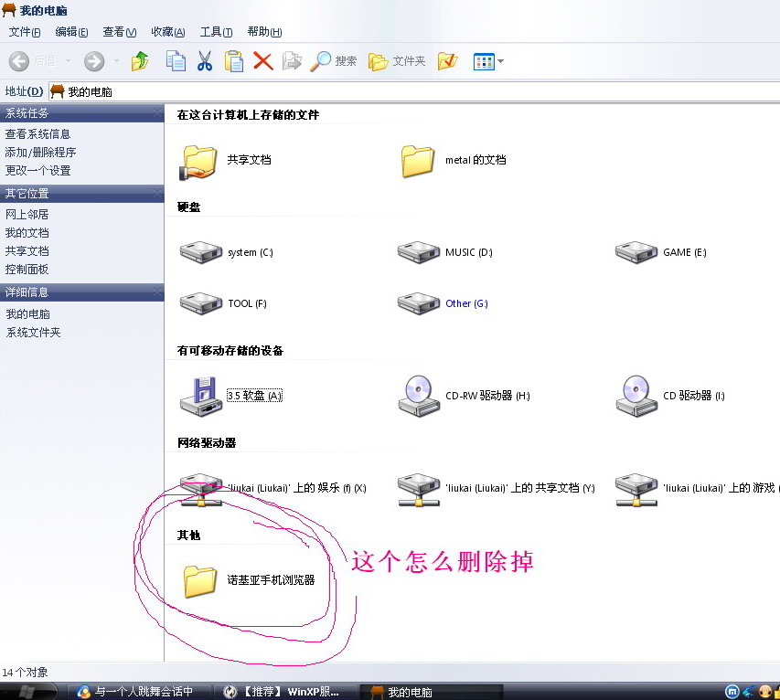Viewport: 780px width, 700px height.
Task: Select network drive 共享文档 (Y:)
Action: (419, 489)
